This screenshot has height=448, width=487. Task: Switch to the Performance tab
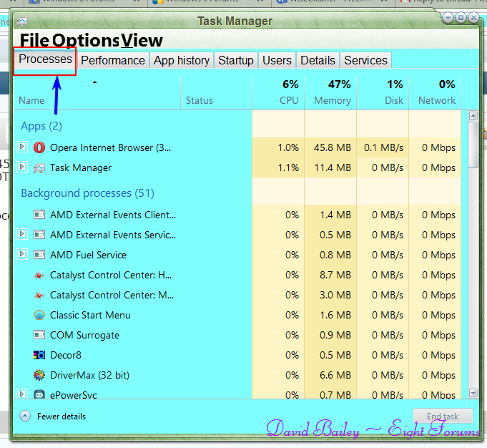coord(113,60)
